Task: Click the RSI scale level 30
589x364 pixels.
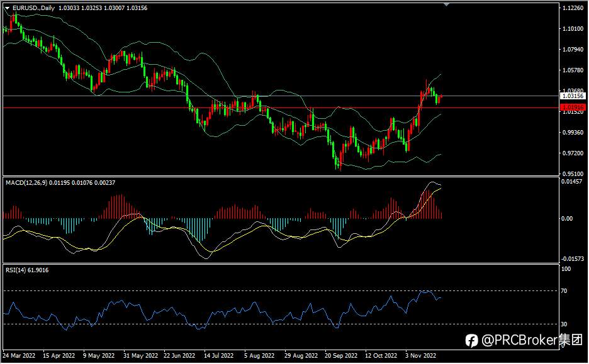Action: click(x=564, y=324)
